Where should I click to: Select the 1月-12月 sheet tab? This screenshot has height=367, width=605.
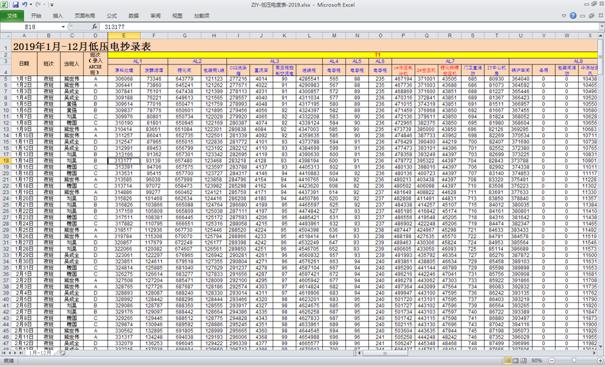[x=40, y=353]
